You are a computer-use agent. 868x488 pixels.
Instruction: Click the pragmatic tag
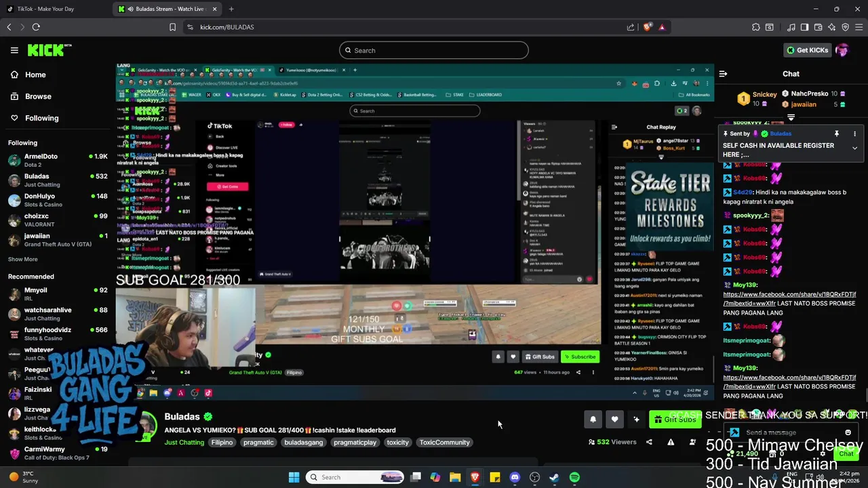click(x=258, y=443)
